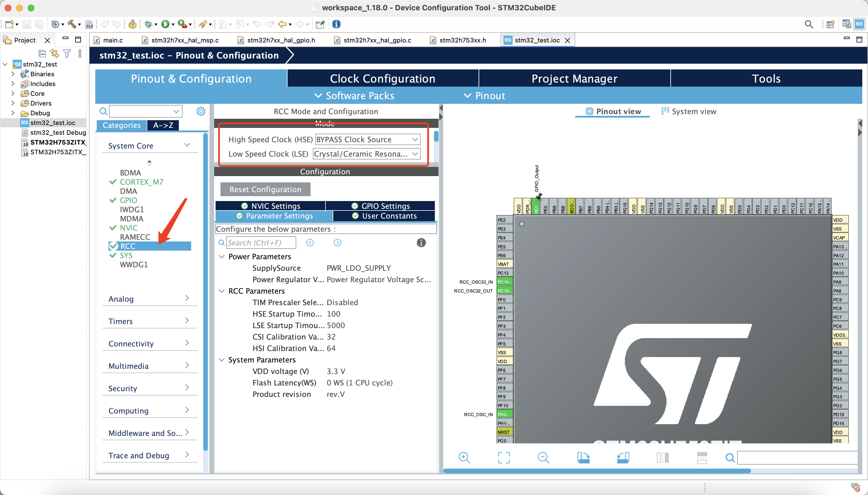Click the binary 010 build analyzer icon

pos(89,24)
